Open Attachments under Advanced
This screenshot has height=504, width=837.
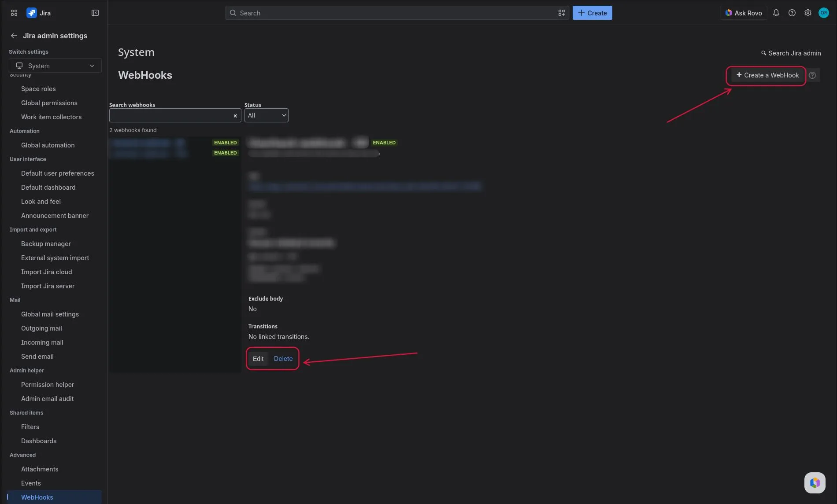coord(40,469)
